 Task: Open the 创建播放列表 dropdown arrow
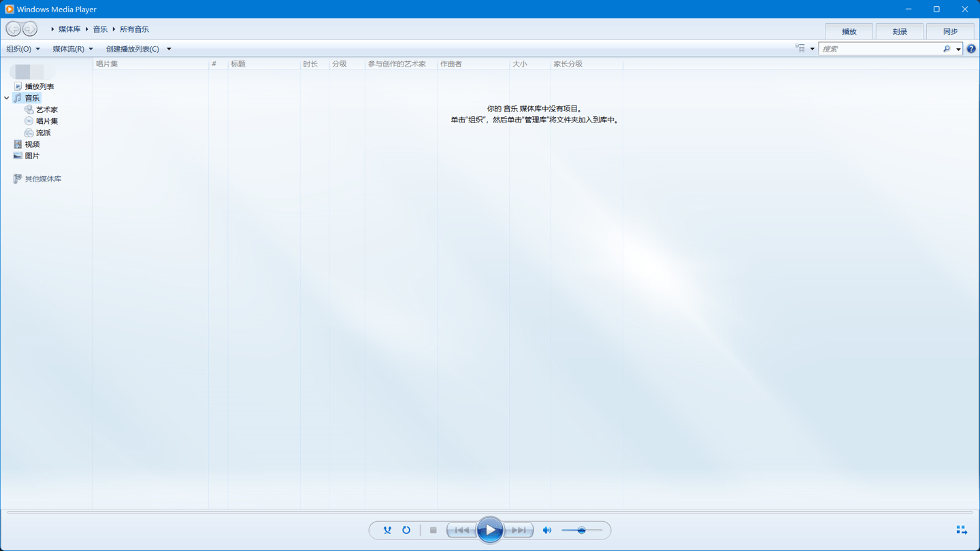coord(168,48)
